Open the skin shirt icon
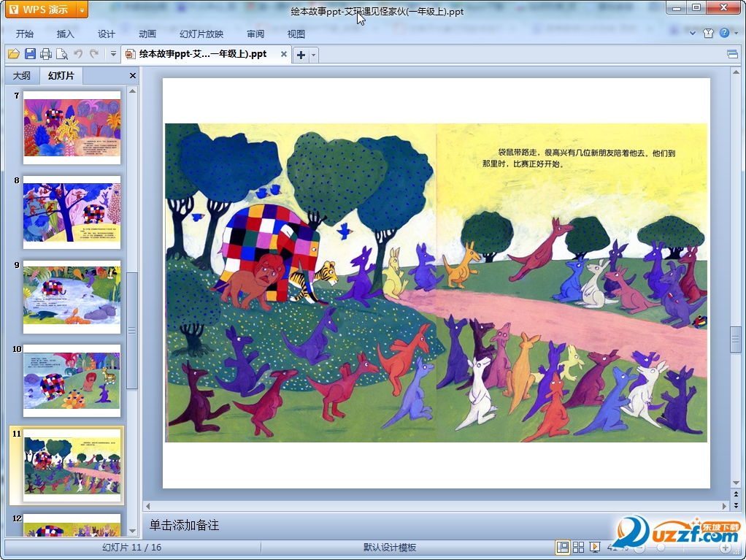 [x=709, y=33]
